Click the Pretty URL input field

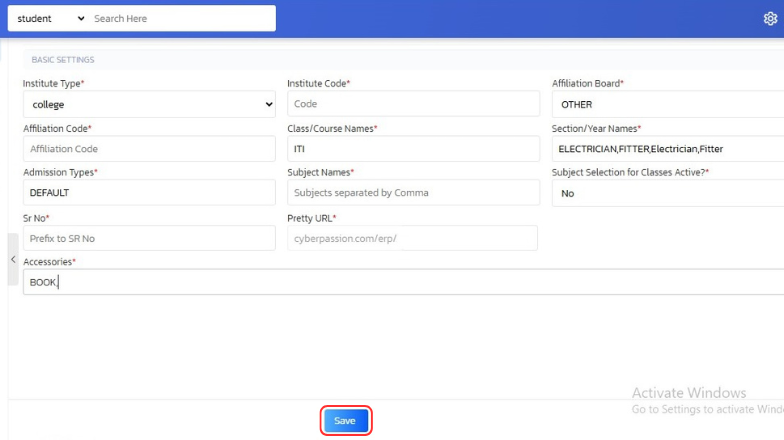click(413, 238)
